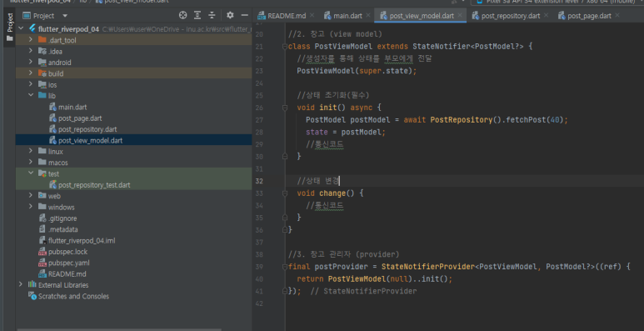Expand the .dart_tool folder
Screen dimensions: 644x331
[31, 39]
